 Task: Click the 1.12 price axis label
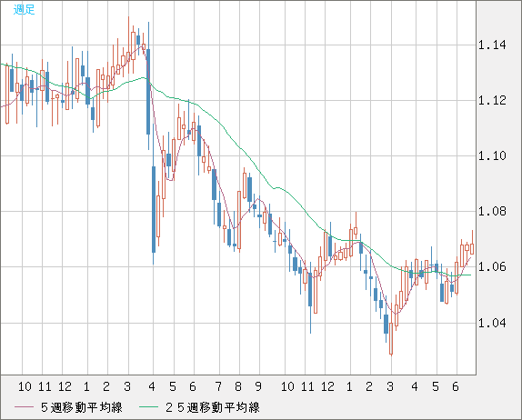(492, 100)
